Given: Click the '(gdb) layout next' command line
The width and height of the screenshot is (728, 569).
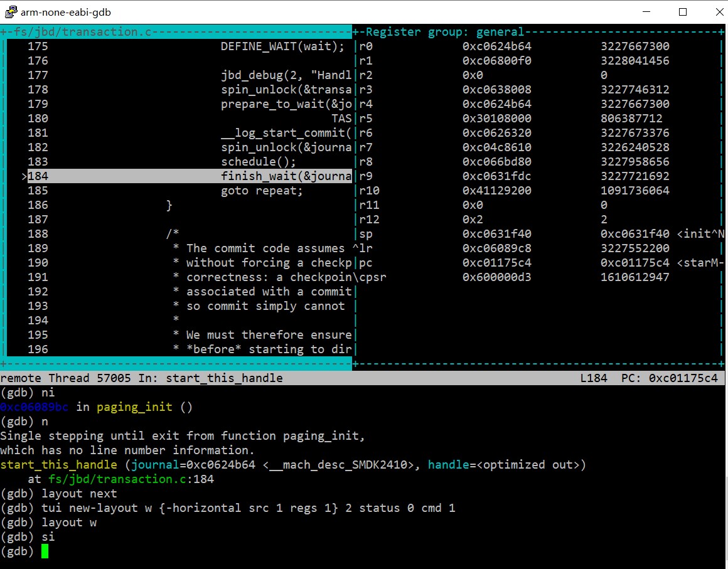Looking at the screenshot, I should [58, 493].
